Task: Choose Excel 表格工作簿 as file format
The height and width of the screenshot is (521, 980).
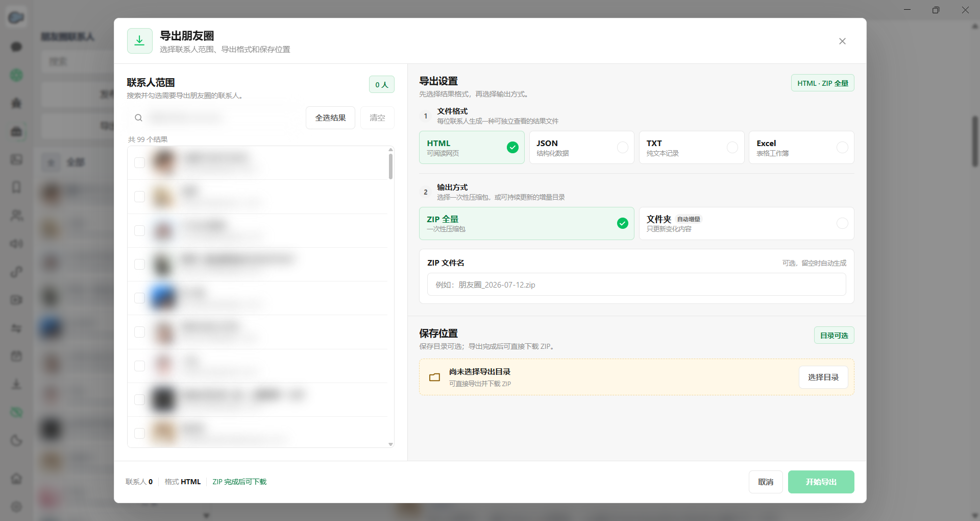Action: pos(801,148)
